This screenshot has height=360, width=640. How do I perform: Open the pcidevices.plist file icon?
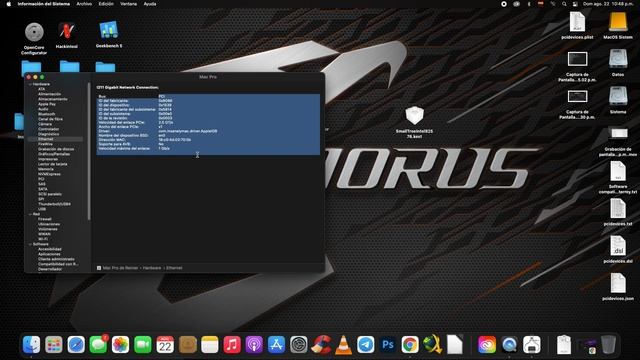577,22
